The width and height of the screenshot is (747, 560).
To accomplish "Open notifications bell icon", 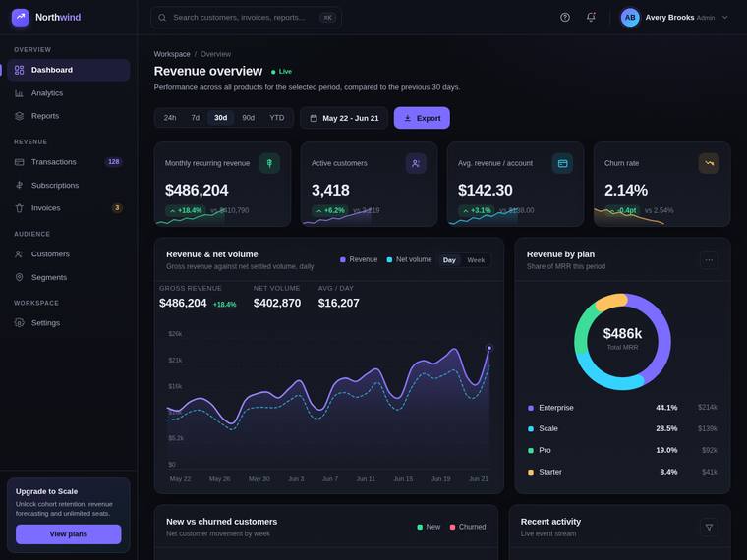I will point(591,17).
